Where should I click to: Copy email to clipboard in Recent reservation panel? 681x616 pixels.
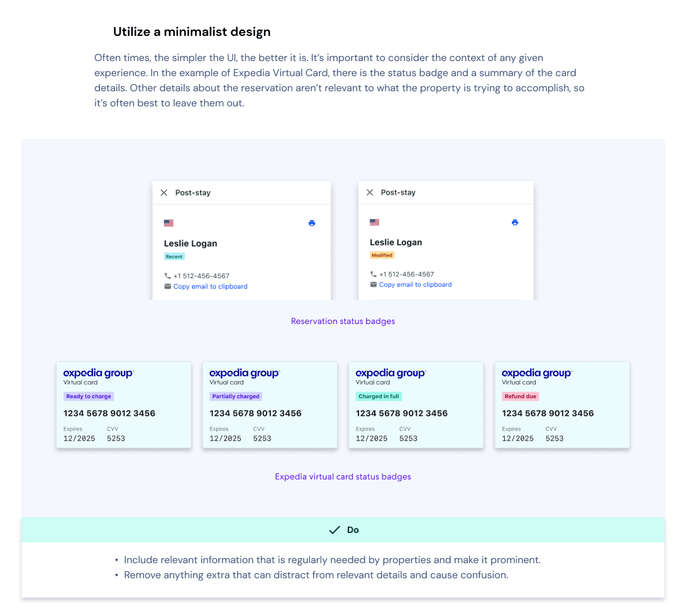click(x=211, y=286)
